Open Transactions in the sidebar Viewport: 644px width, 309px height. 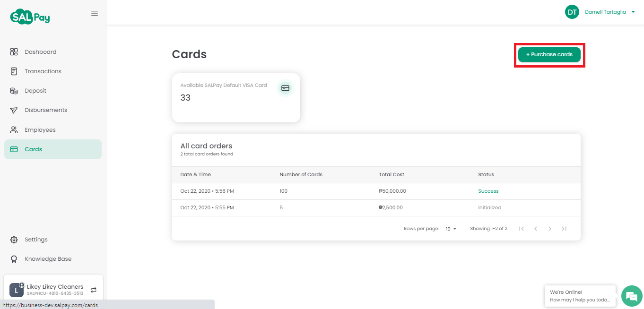point(53,71)
